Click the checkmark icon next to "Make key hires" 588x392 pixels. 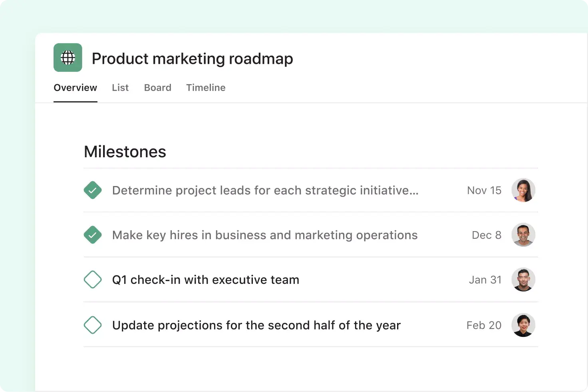(x=93, y=235)
